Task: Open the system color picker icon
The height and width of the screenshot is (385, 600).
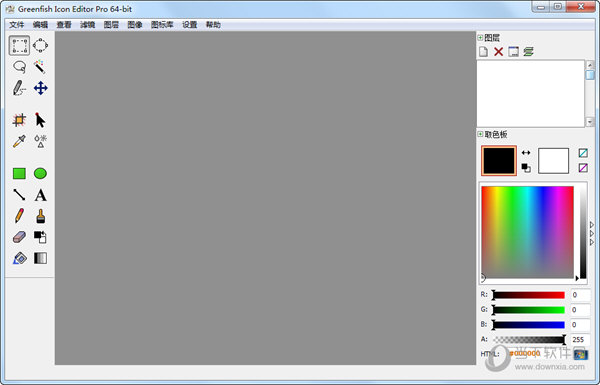Action: pyautogui.click(x=580, y=354)
